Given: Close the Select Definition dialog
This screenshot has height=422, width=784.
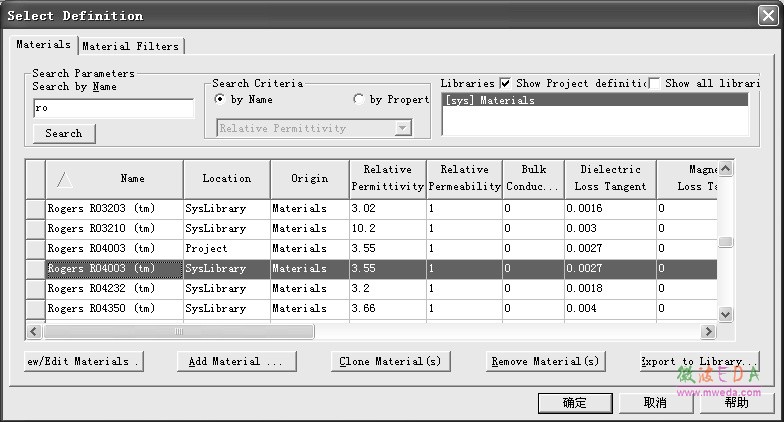Looking at the screenshot, I should (768, 16).
